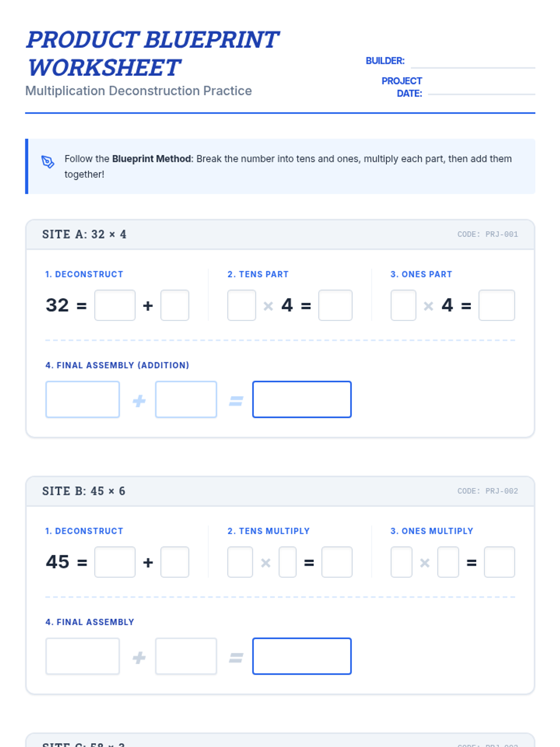Click the tens box after '32 ='
The image size is (560, 747).
(115, 305)
